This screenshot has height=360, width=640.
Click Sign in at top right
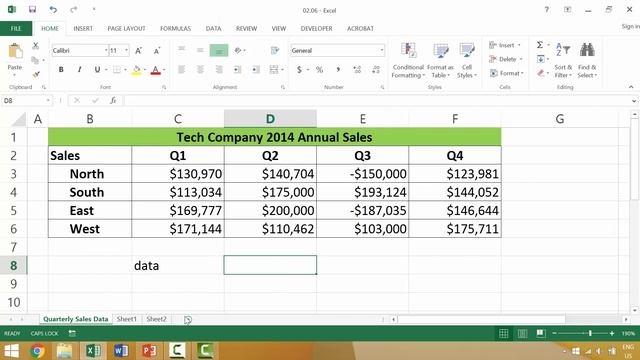click(631, 26)
